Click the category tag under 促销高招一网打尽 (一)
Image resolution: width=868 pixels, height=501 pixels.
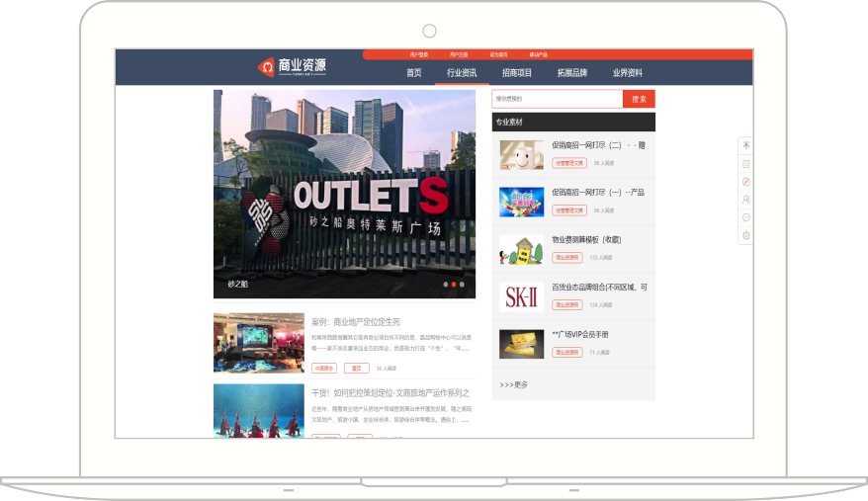click(x=569, y=210)
